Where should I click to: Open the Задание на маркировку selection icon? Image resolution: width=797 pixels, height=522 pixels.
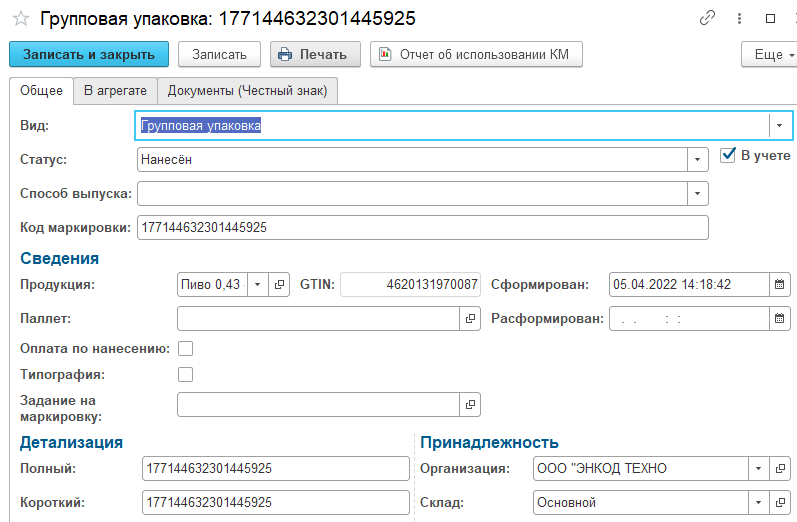pyautogui.click(x=470, y=404)
